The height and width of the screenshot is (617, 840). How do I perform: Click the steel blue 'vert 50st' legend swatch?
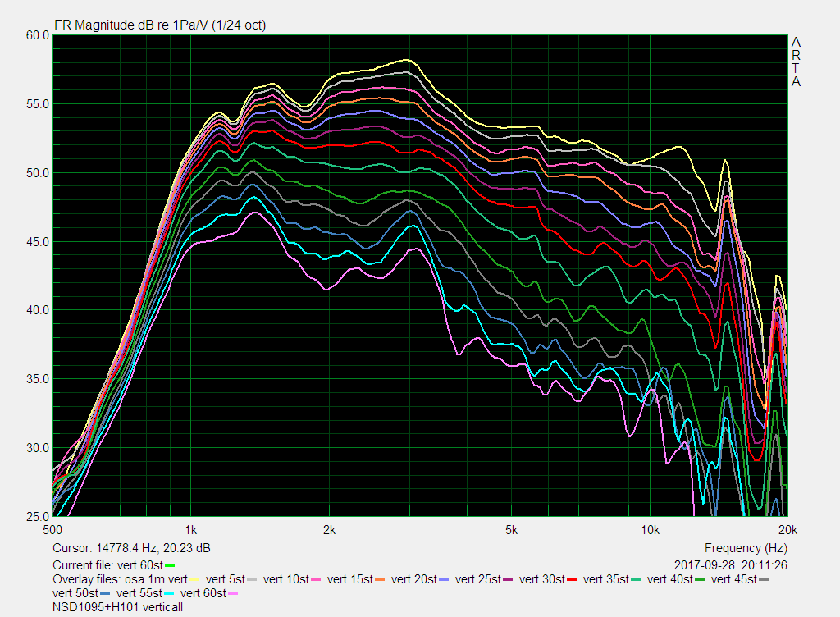coord(105,594)
